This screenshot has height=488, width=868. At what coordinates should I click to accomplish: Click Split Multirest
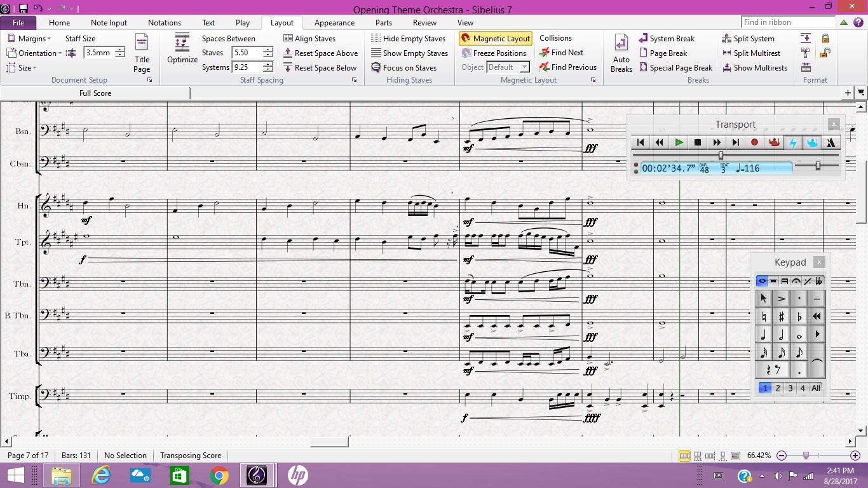point(751,53)
